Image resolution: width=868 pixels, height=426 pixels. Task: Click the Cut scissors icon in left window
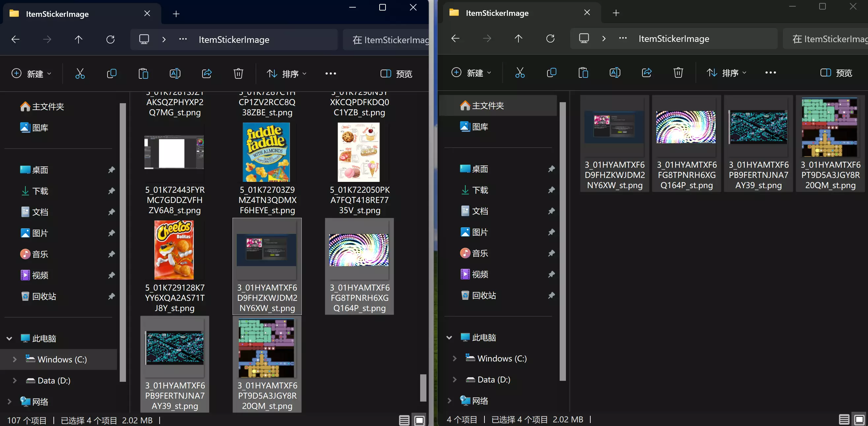tap(80, 73)
